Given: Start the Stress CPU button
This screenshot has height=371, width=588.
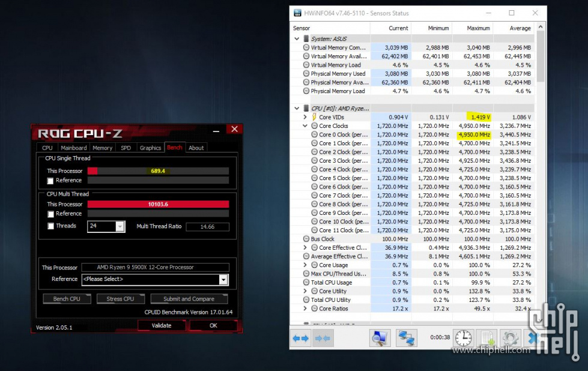Looking at the screenshot, I should 120,299.
